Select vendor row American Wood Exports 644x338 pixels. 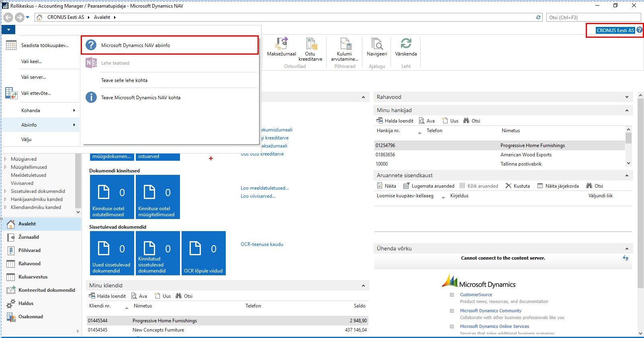tap(499, 155)
